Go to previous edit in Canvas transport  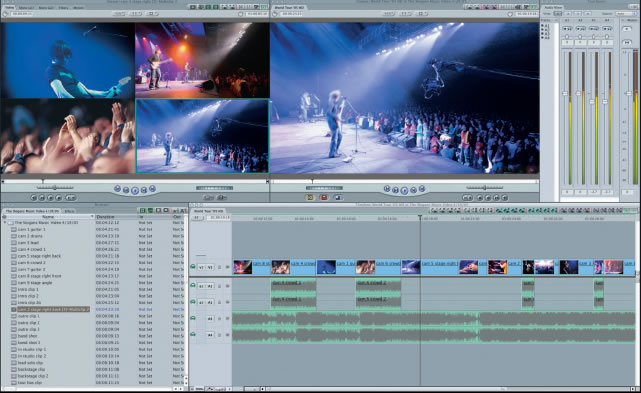point(387,189)
